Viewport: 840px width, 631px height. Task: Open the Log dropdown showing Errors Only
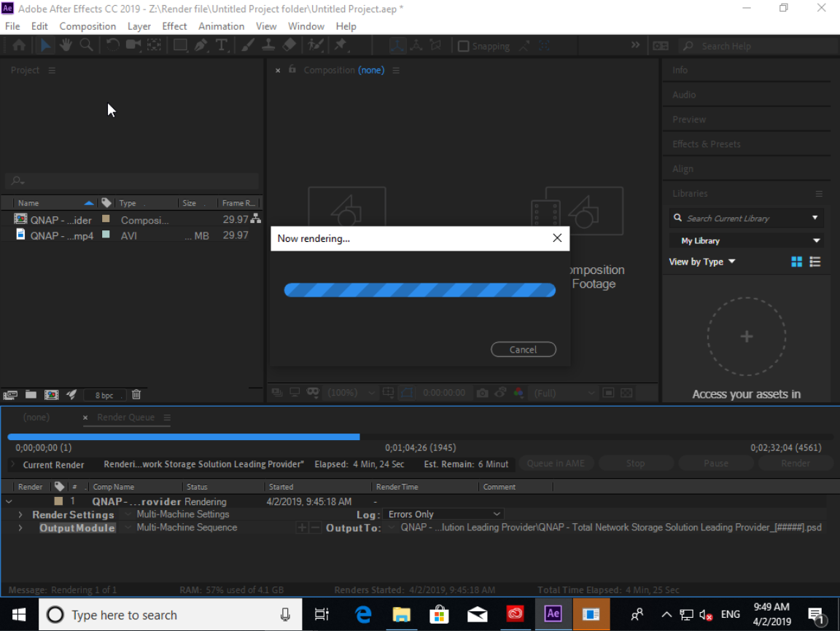443,514
